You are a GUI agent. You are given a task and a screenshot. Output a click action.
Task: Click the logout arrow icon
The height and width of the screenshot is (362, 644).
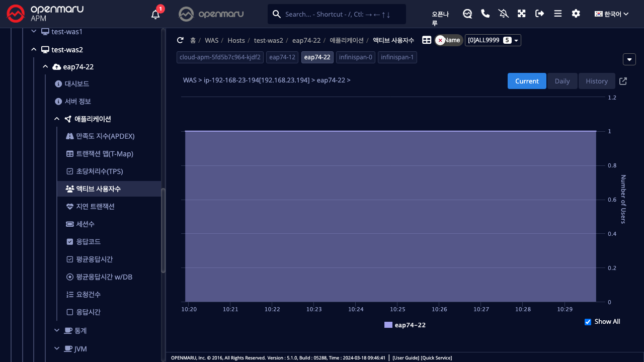tap(539, 14)
